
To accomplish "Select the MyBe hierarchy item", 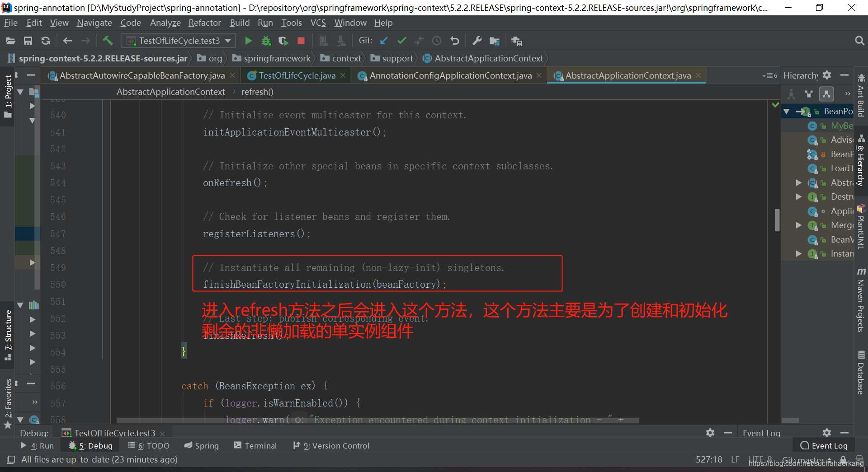I will pos(830,126).
